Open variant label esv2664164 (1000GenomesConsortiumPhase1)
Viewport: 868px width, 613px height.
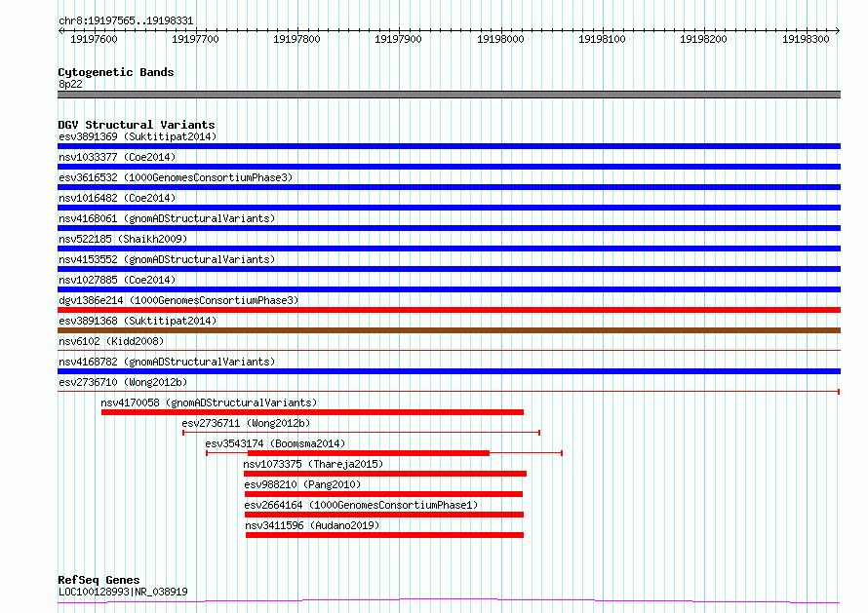point(361,505)
